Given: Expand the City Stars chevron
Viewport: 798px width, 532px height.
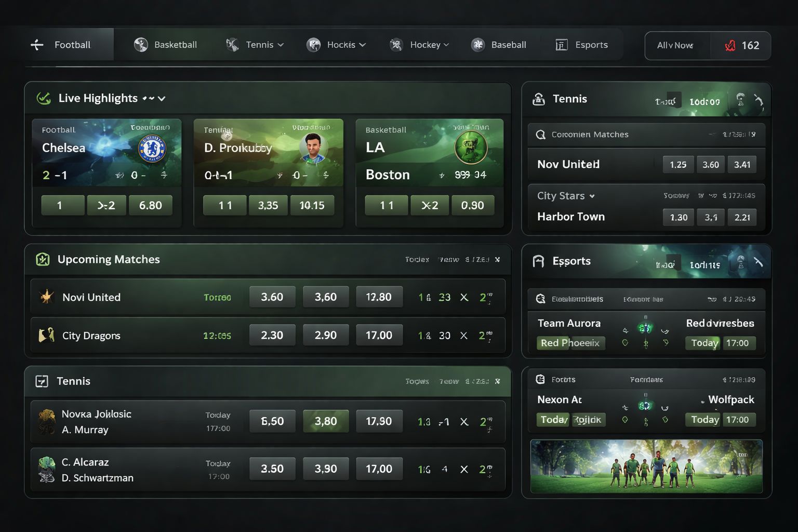Looking at the screenshot, I should [x=592, y=196].
